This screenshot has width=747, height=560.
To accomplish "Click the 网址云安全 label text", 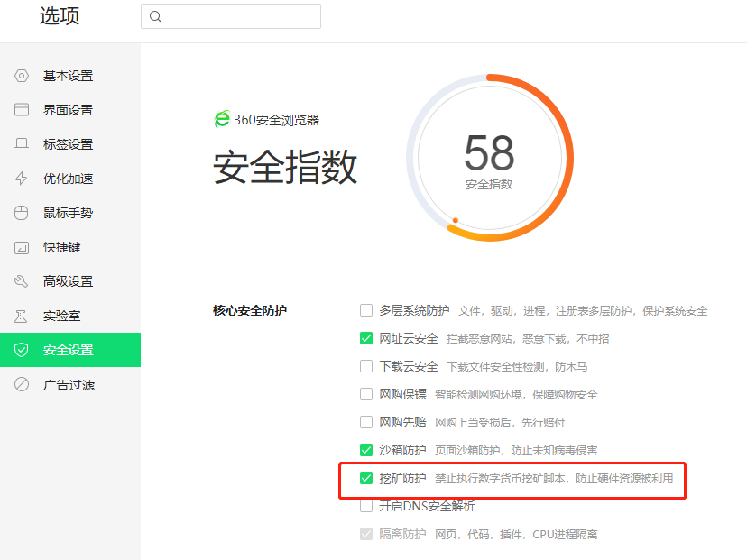I will point(409,338).
